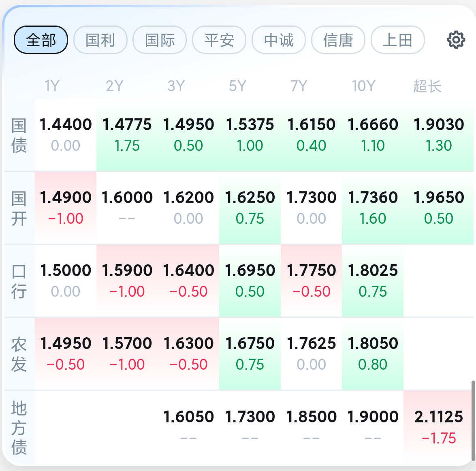Open the 国债 row label
Screen dimensions: 476x471
tap(19, 135)
